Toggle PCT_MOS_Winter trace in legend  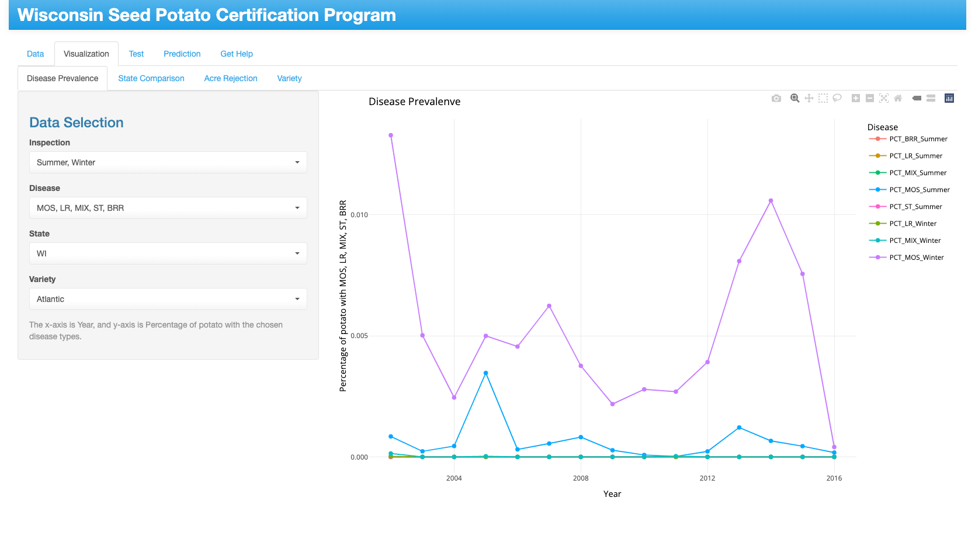tap(907, 258)
